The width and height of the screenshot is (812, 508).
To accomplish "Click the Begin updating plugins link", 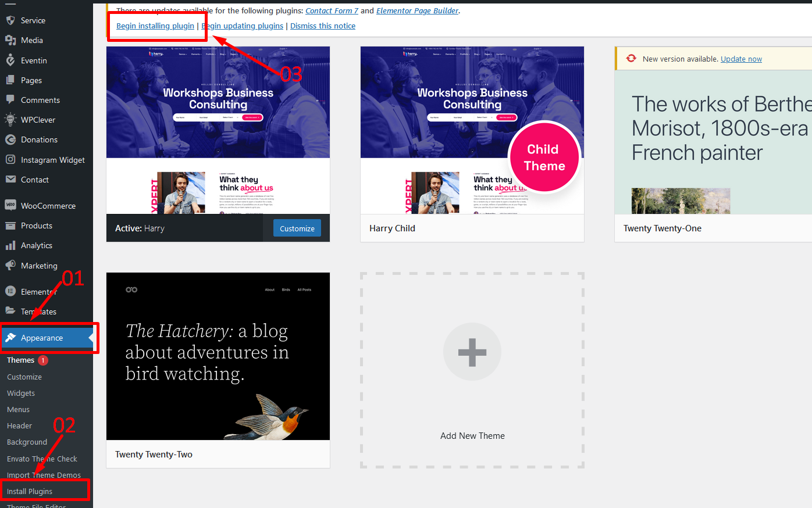I will [x=242, y=26].
